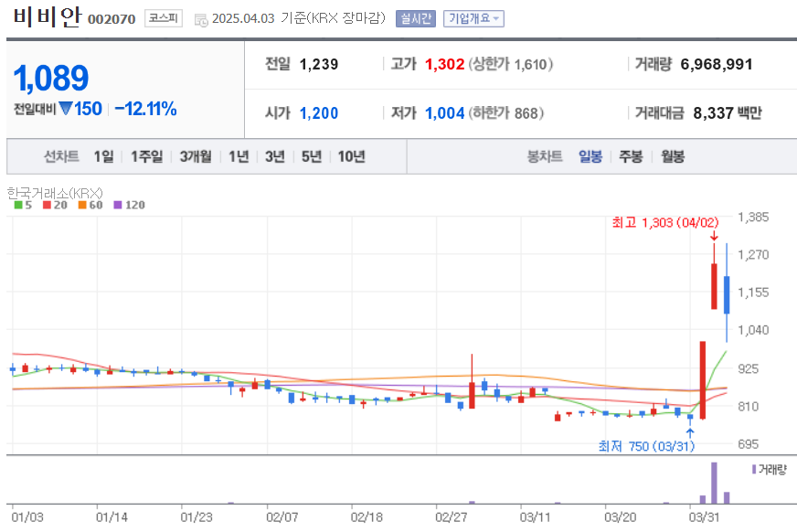Select the 1년 line chart tab

[x=239, y=156]
